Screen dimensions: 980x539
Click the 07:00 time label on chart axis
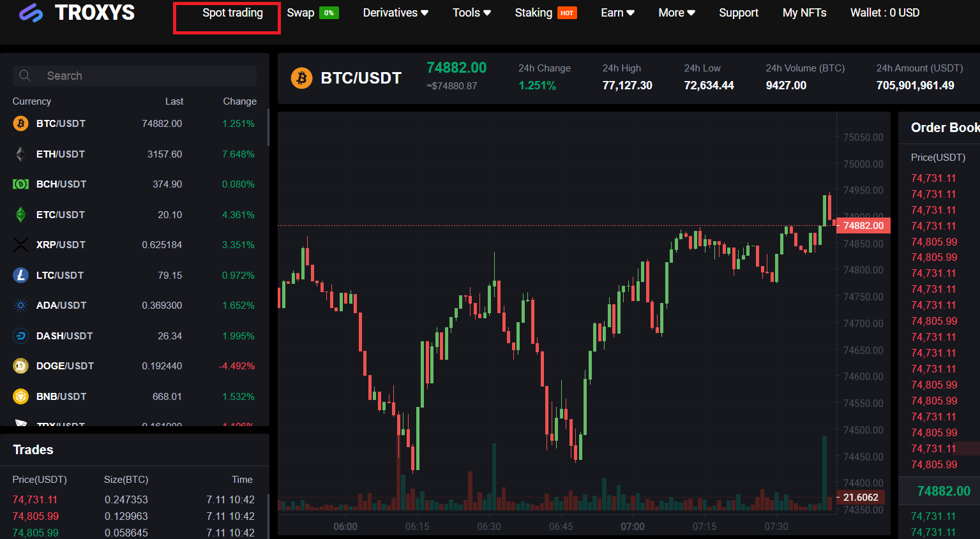633,527
